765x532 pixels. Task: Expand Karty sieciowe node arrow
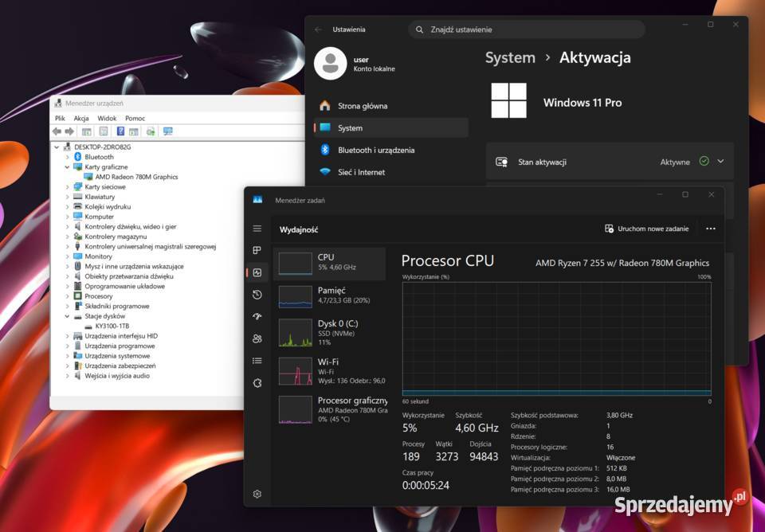click(x=67, y=187)
